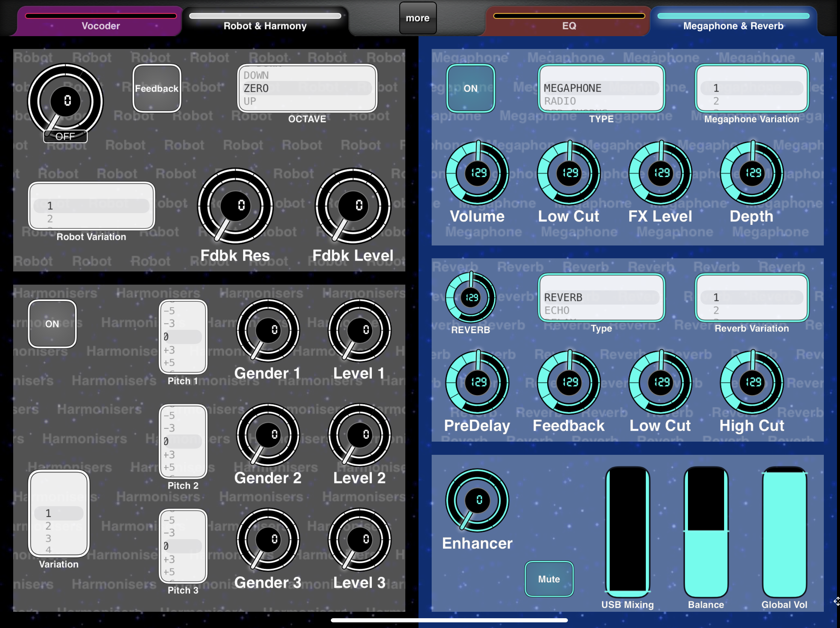Open the Pitch 3 picker
Image resolution: width=840 pixels, height=628 pixels.
point(183,546)
